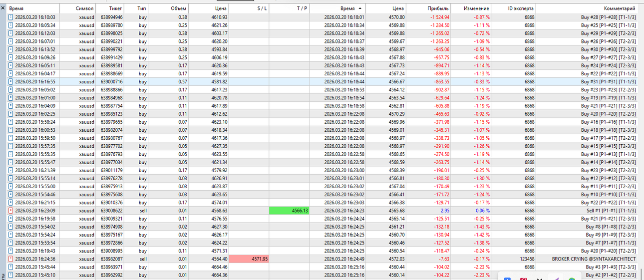
Task: Click the comment BROKER CRYING @SYNTAXARCHITECT
Action: pyautogui.click(x=594, y=259)
